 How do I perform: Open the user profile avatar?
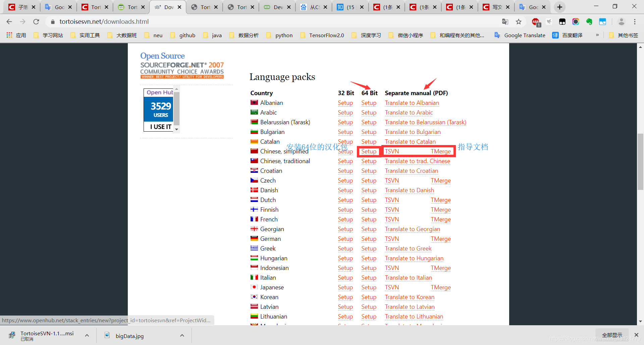tap(622, 22)
